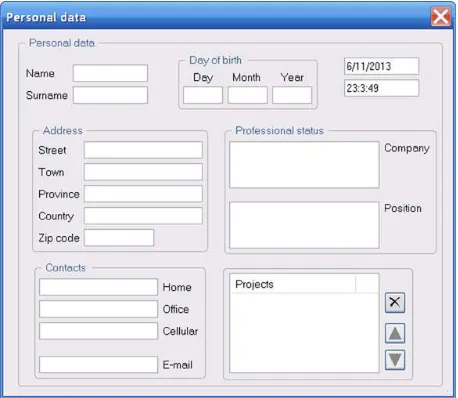
Task: Click the Home phone field
Action: tap(98, 287)
